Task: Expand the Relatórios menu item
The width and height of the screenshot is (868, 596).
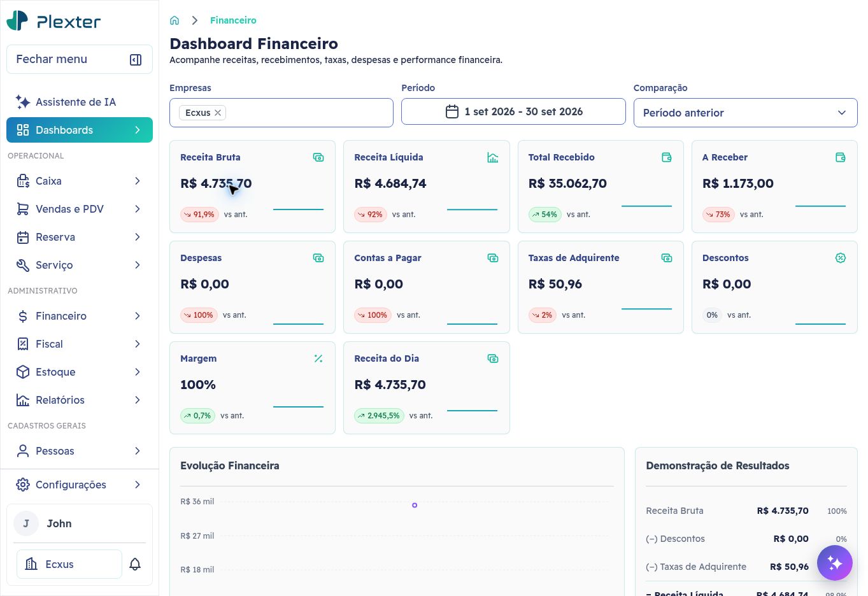Action: click(80, 400)
